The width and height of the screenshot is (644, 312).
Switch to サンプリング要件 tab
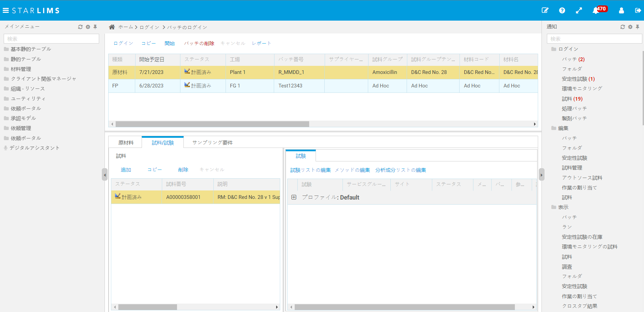[212, 142]
